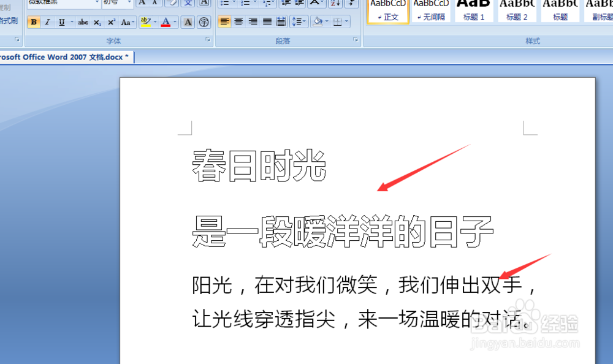Apply the 无间隔 style
The image size is (613, 364).
point(430,13)
